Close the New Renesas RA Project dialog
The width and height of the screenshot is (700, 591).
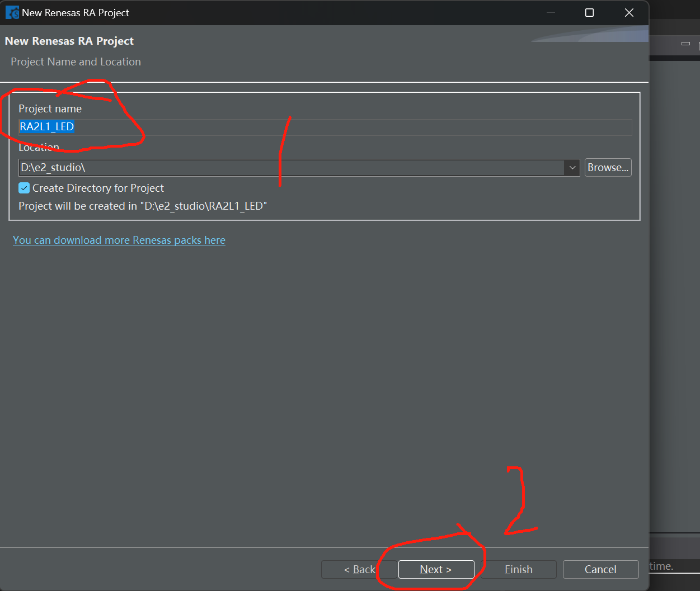point(629,12)
